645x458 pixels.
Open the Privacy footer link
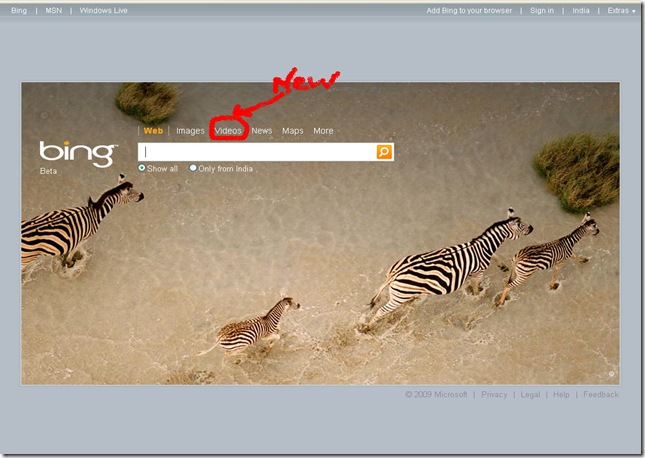pyautogui.click(x=494, y=394)
